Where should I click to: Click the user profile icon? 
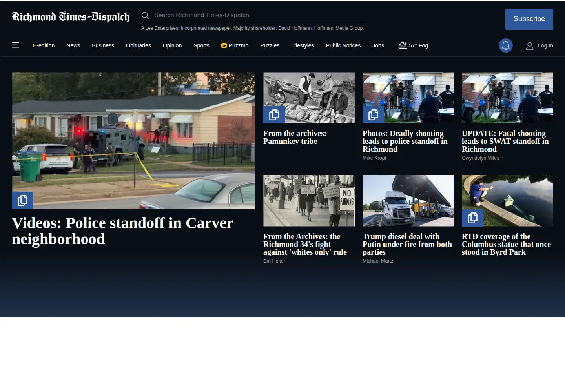(529, 45)
